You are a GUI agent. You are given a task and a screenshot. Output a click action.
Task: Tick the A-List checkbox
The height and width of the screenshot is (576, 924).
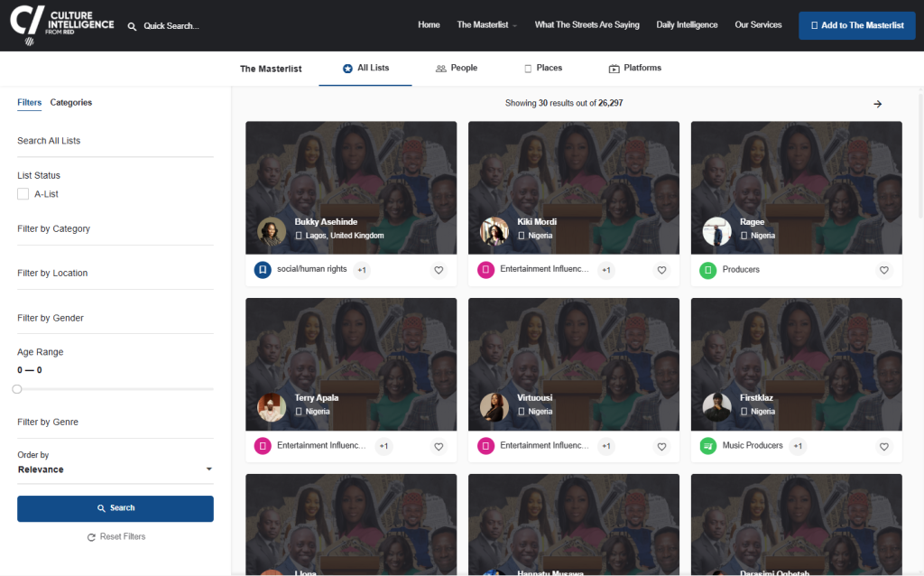pos(23,194)
